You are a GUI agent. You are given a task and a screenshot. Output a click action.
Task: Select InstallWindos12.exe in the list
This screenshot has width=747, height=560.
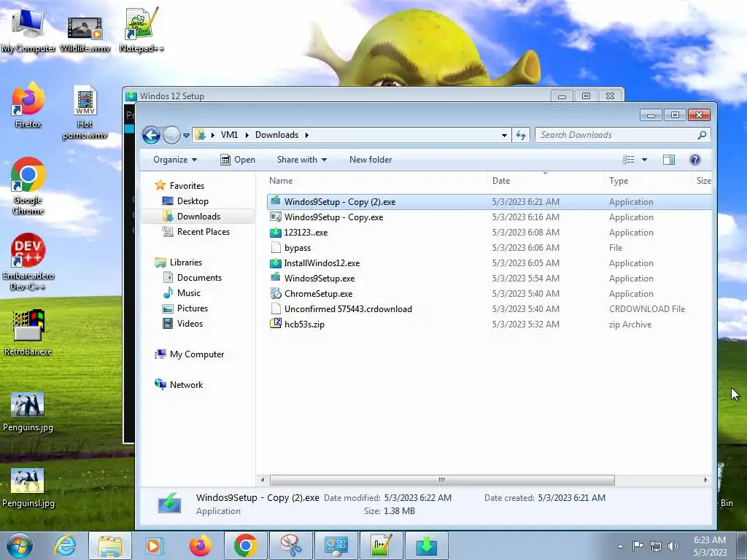[489, 262]
